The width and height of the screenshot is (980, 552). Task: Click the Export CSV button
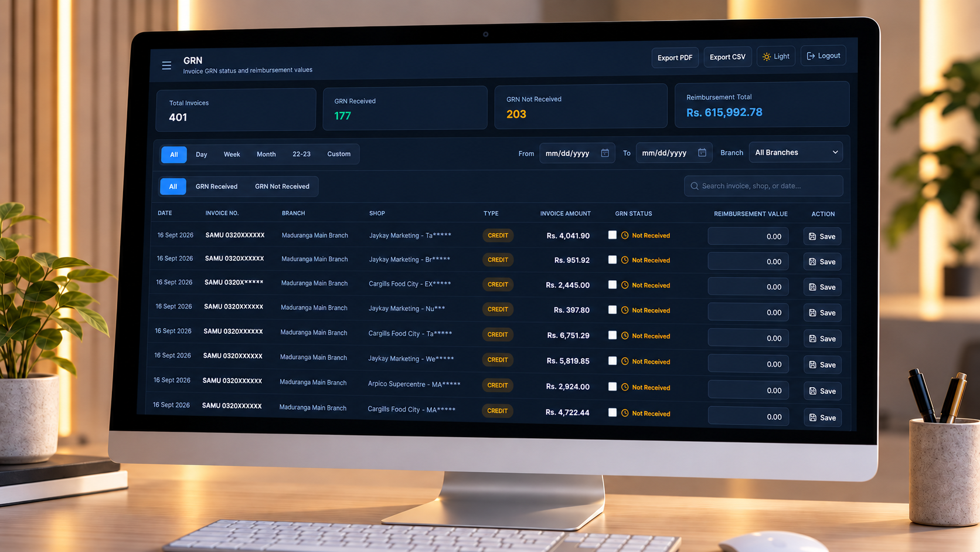coord(727,57)
